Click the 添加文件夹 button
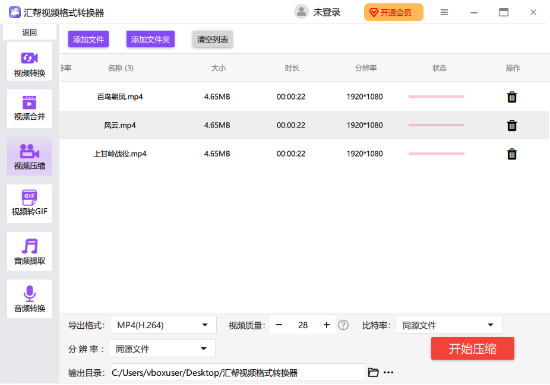The width and height of the screenshot is (550, 385). (x=150, y=39)
